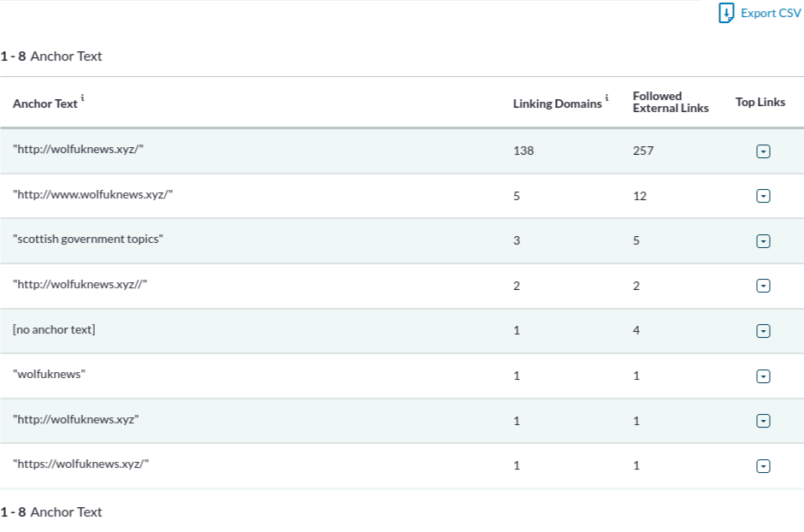Expand top links for "http://www.wolfuknews.xyz/" row

point(763,196)
